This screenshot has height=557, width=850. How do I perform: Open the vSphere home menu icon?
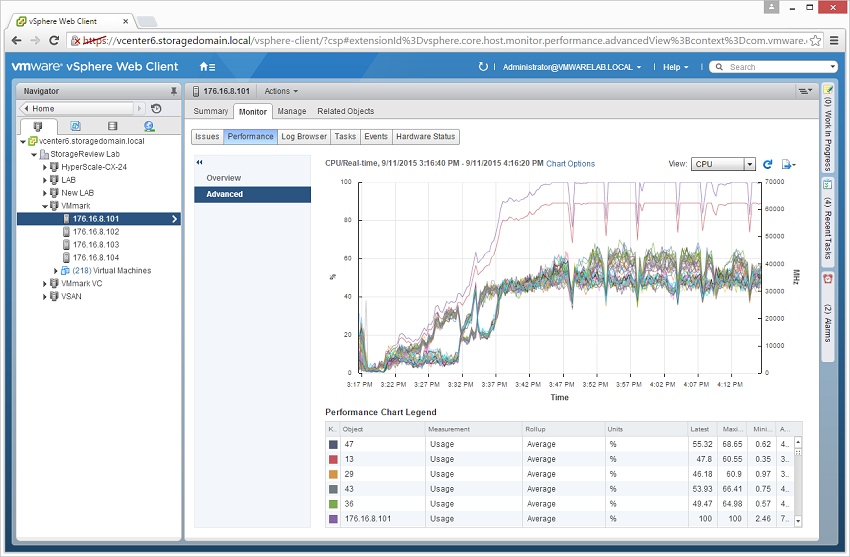click(207, 67)
